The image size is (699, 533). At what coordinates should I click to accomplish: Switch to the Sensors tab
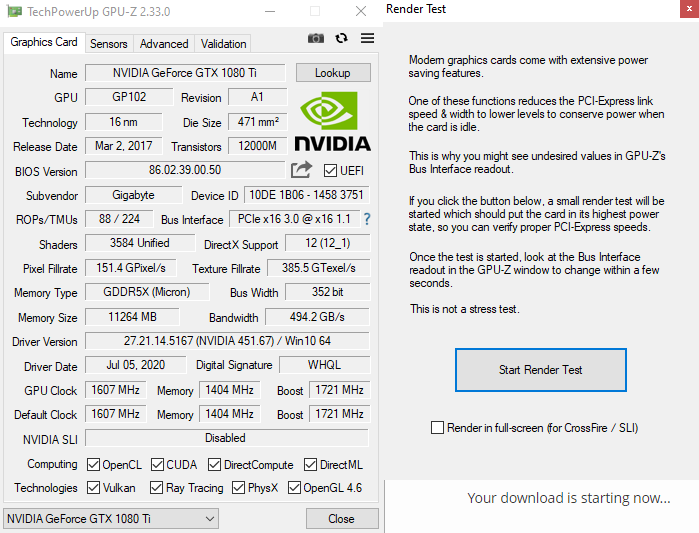pos(109,44)
